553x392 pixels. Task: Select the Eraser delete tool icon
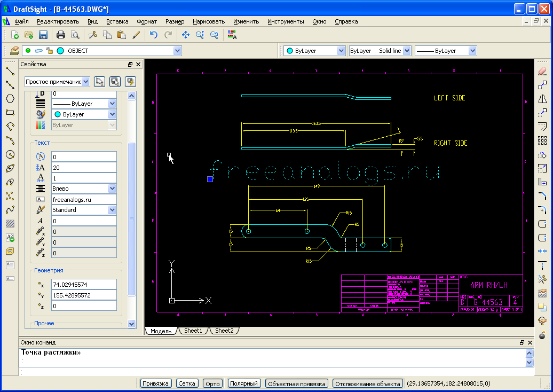[x=542, y=71]
